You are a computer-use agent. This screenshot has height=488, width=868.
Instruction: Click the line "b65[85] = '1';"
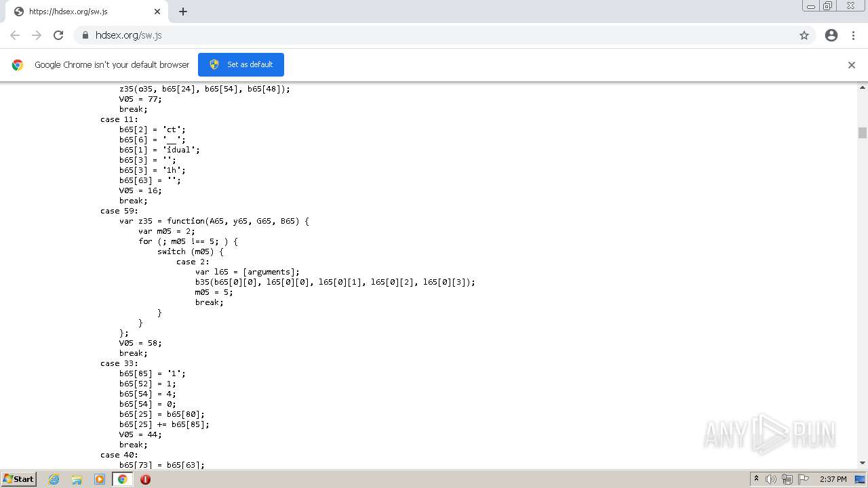pyautogui.click(x=153, y=373)
